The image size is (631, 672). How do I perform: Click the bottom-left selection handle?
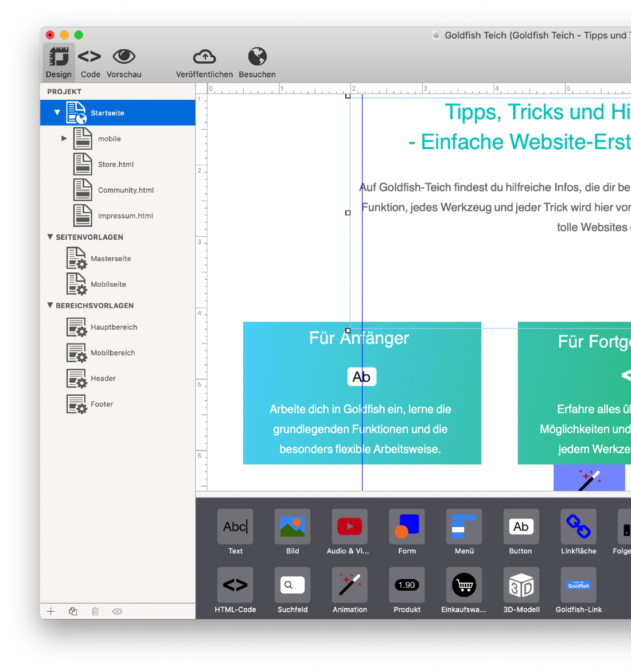click(x=348, y=330)
